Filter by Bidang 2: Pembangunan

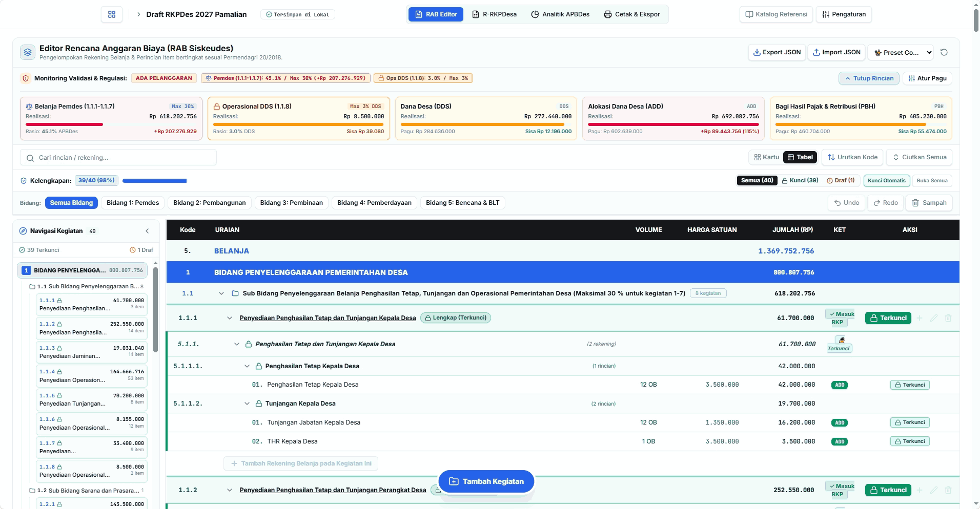point(210,203)
